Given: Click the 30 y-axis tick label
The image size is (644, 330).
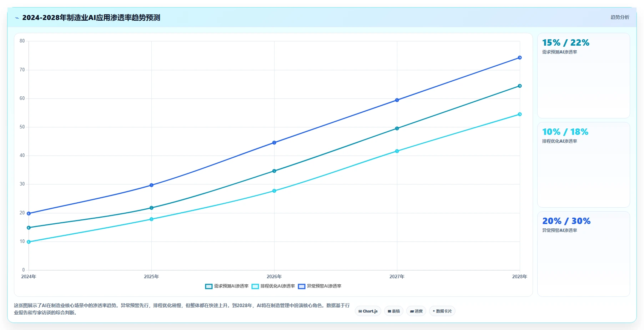Looking at the screenshot, I should coord(22,184).
